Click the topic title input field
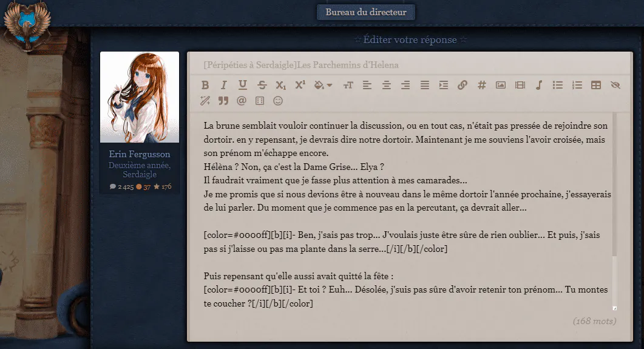The height and width of the screenshot is (349, 644). click(x=410, y=64)
